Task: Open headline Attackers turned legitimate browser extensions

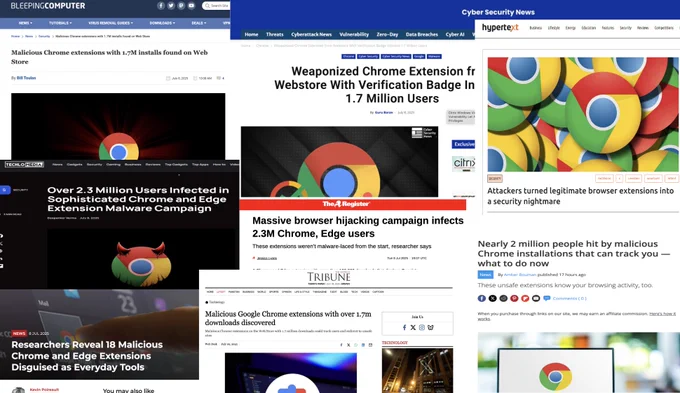Action: coord(580,196)
